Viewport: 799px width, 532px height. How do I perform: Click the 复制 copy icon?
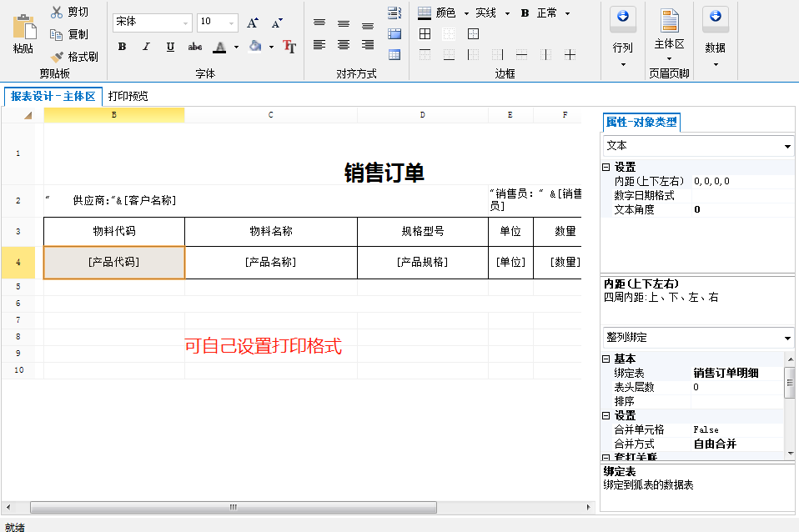point(56,35)
